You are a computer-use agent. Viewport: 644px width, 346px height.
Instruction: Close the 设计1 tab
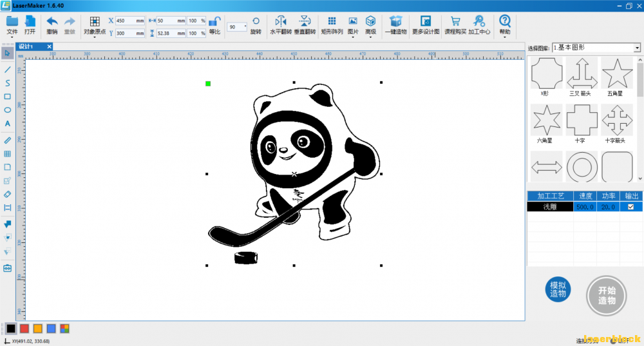50,46
